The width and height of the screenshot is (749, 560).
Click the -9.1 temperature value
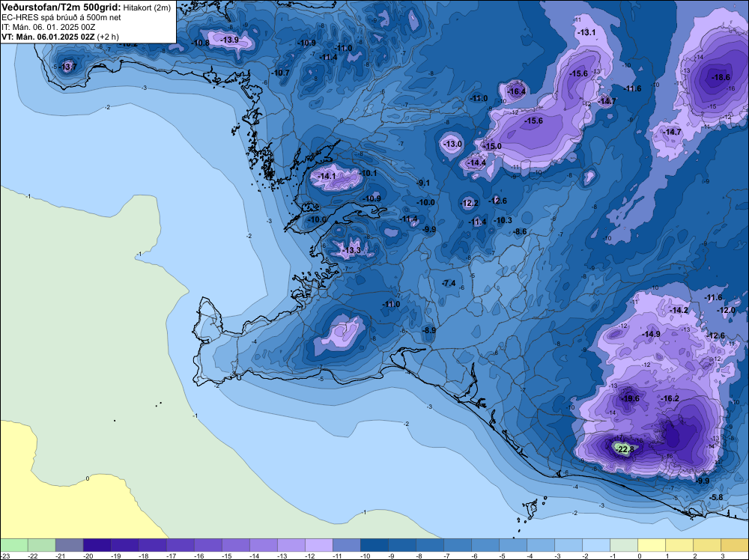point(423,183)
